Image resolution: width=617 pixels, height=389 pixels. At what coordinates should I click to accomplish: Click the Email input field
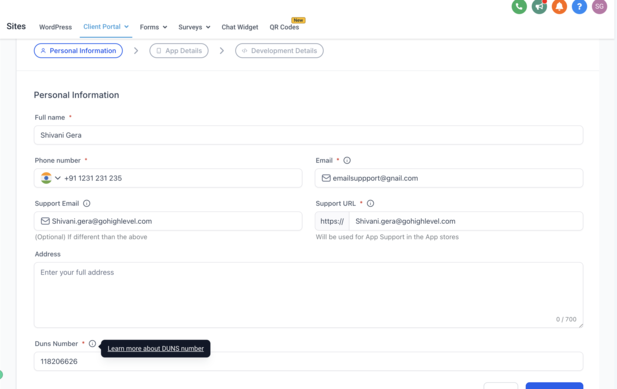click(x=449, y=178)
